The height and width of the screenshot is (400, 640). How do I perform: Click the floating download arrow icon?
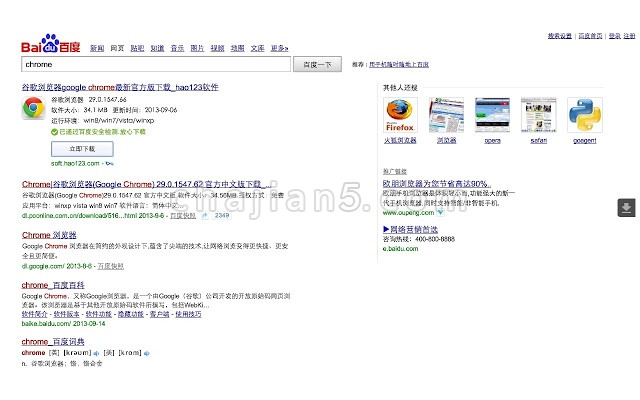[626, 207]
